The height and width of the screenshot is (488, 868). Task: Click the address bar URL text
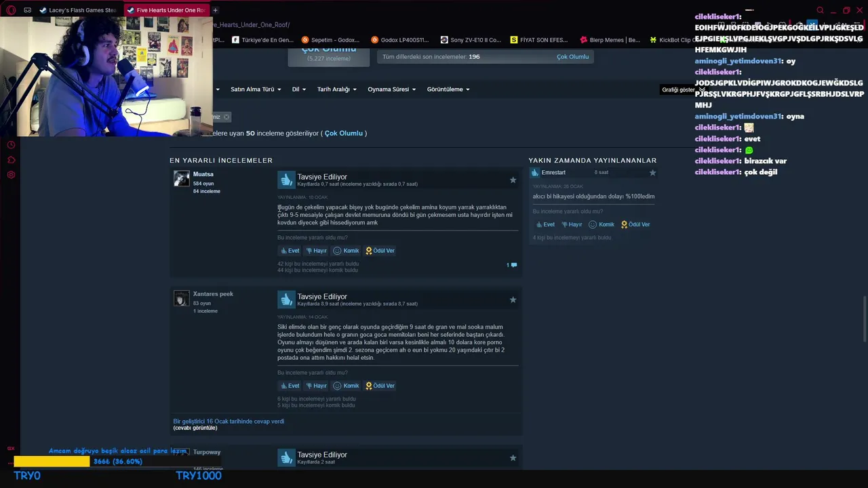click(x=251, y=25)
